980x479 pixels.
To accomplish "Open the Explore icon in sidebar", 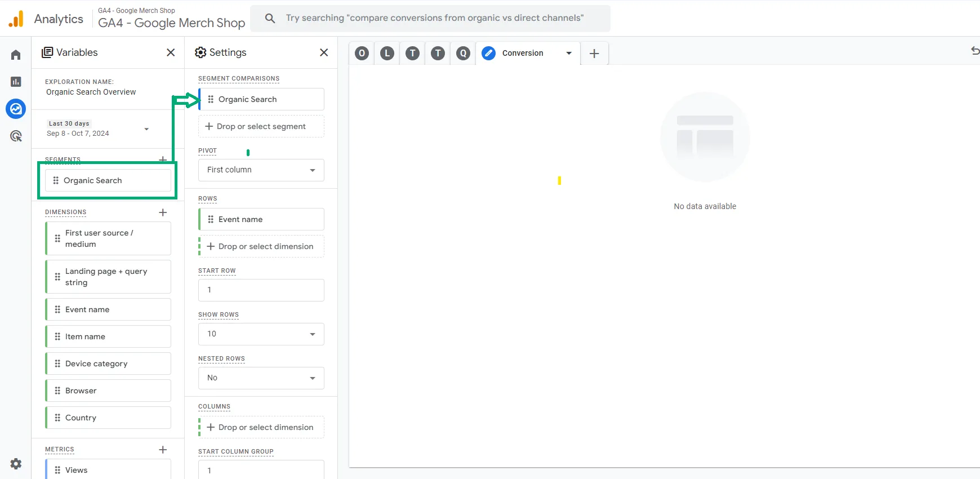I will (x=16, y=109).
